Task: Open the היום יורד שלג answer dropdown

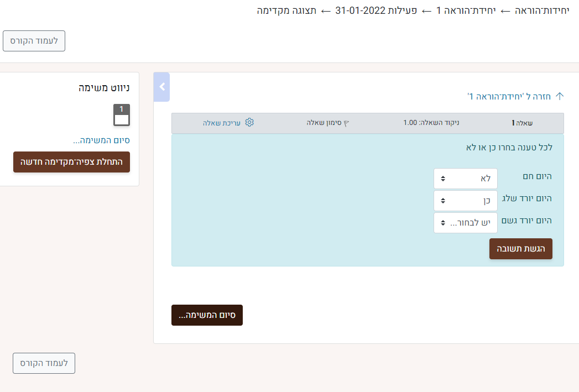Action: (466, 201)
